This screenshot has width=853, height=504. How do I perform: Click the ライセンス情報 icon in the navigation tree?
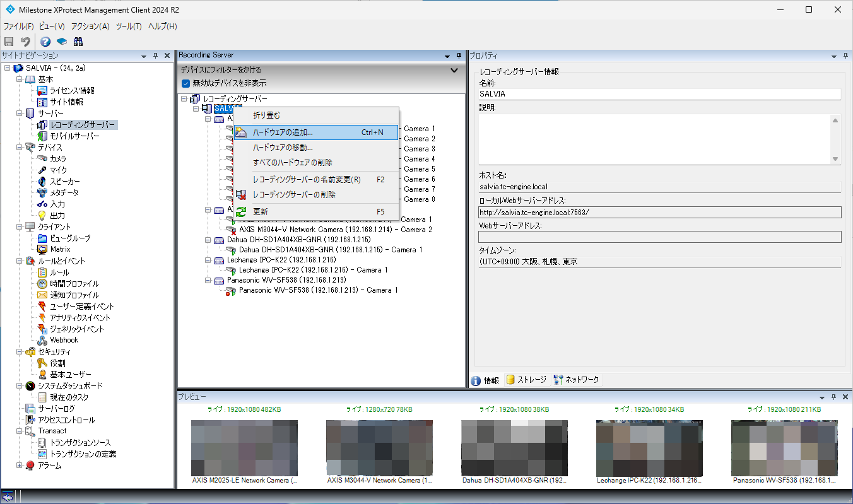[42, 91]
